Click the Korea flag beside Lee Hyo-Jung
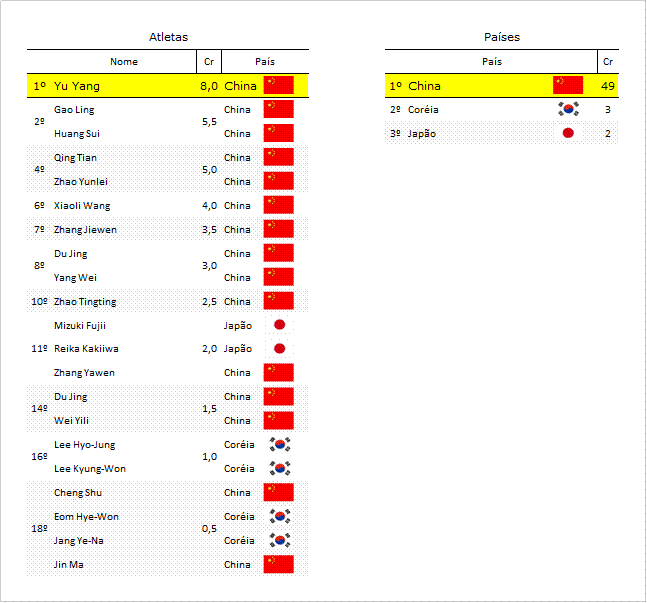The width and height of the screenshot is (647, 603). point(280,445)
